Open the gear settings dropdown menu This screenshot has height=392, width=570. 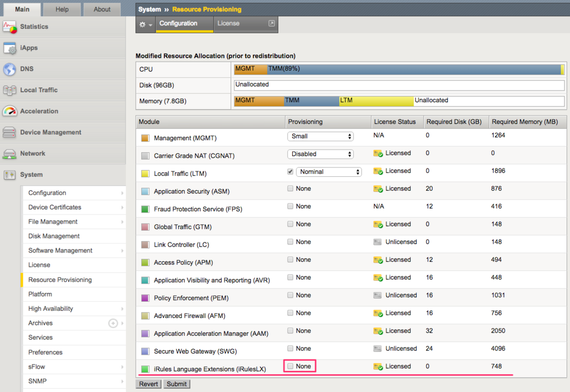coord(145,24)
